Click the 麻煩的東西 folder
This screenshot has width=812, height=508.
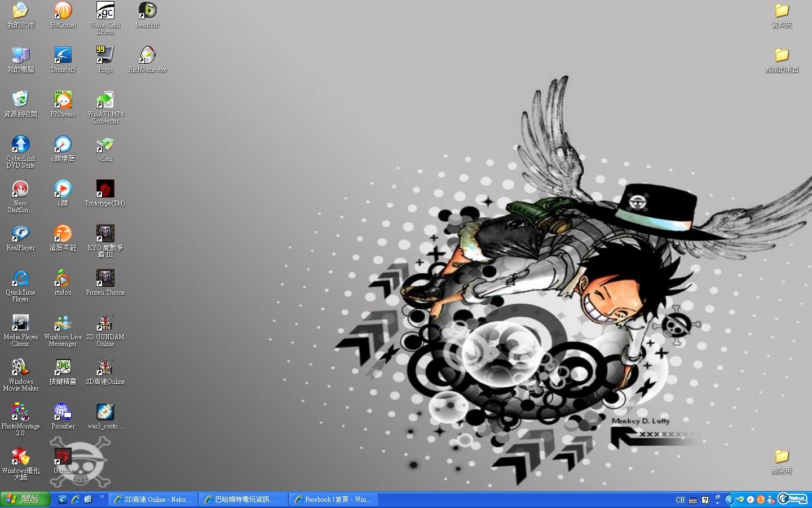coord(782,60)
